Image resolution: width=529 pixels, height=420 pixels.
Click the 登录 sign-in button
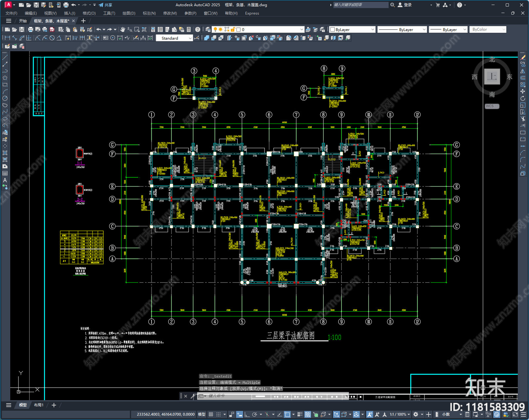click(x=405, y=5)
